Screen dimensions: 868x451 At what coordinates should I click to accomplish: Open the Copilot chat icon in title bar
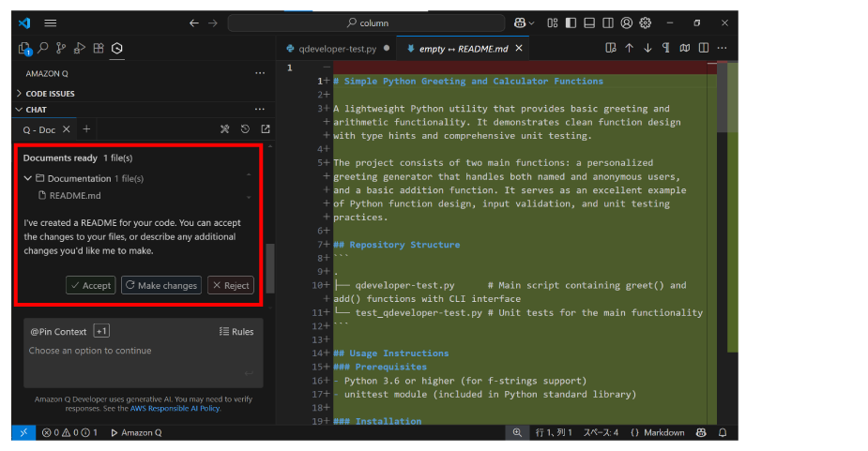pyautogui.click(x=520, y=23)
